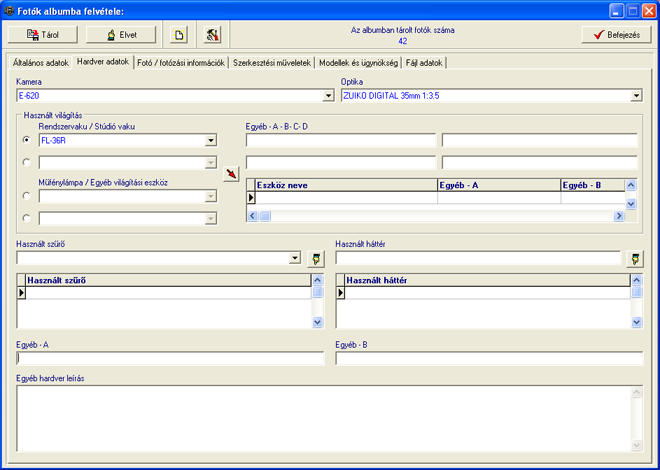Click the Használt háttér grid column header

(x=487, y=280)
